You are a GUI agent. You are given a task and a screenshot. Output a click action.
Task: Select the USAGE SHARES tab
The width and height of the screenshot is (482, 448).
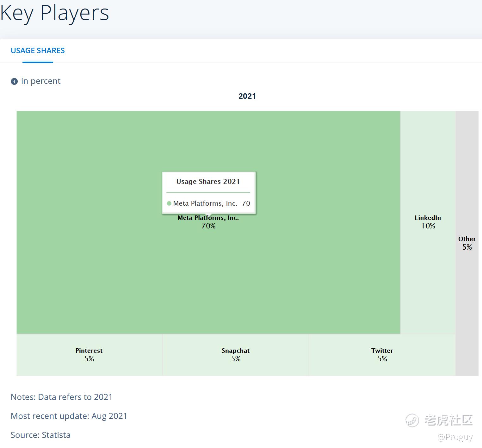38,51
